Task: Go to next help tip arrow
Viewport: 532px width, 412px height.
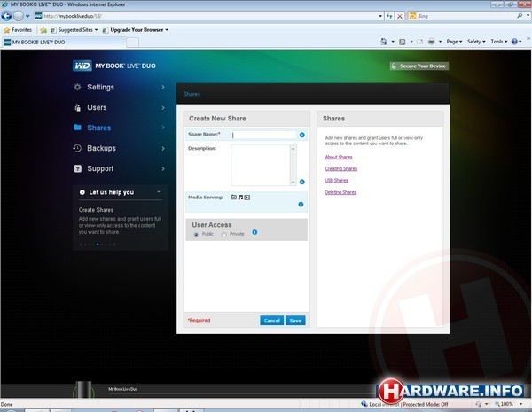Action: (114, 245)
